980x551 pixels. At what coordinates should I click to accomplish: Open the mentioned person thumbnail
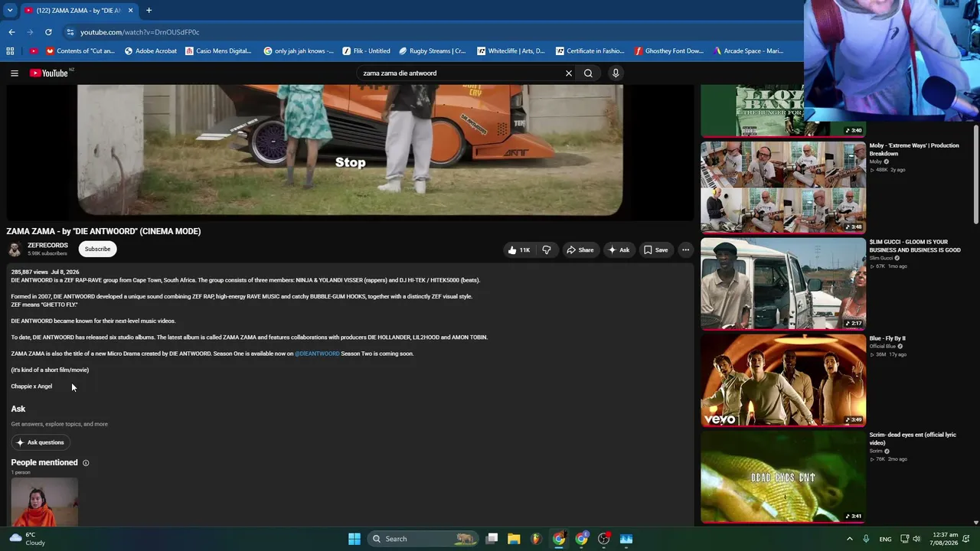44,502
